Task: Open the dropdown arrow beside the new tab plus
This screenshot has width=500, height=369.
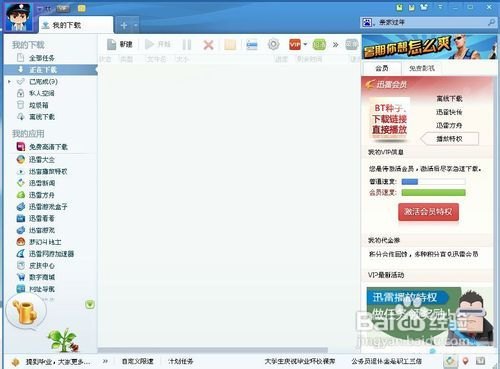Action: 136,25
